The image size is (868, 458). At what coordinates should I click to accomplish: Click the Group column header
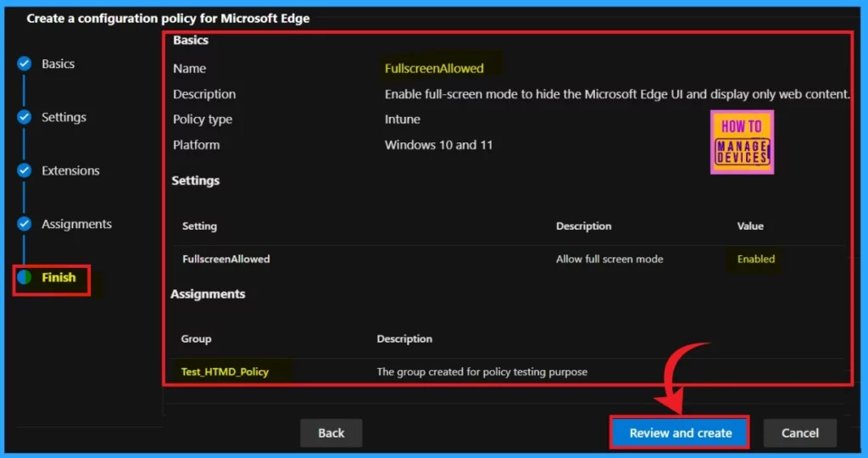[x=196, y=338]
